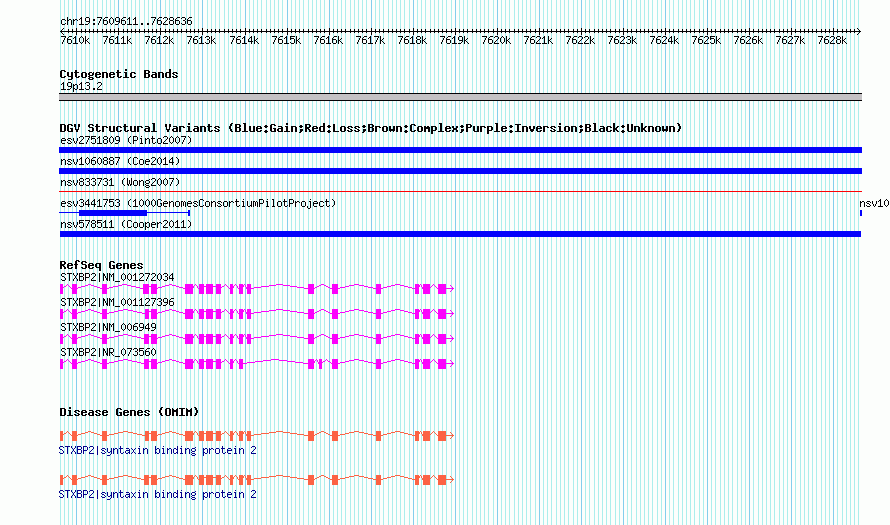
Task: Open the RefSeq Genes track title
Action: click(101, 265)
